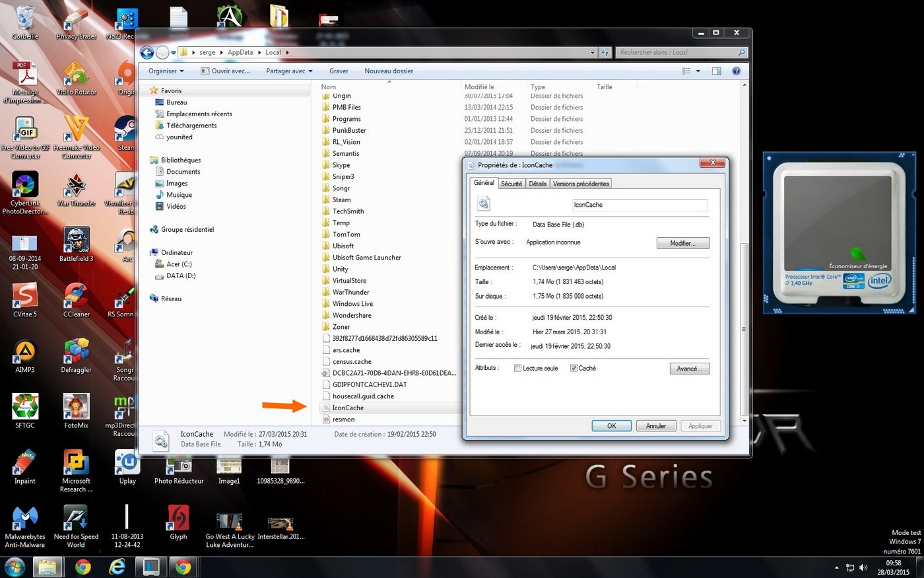
Task: Open Internet Explorer from the taskbar
Action: click(117, 567)
